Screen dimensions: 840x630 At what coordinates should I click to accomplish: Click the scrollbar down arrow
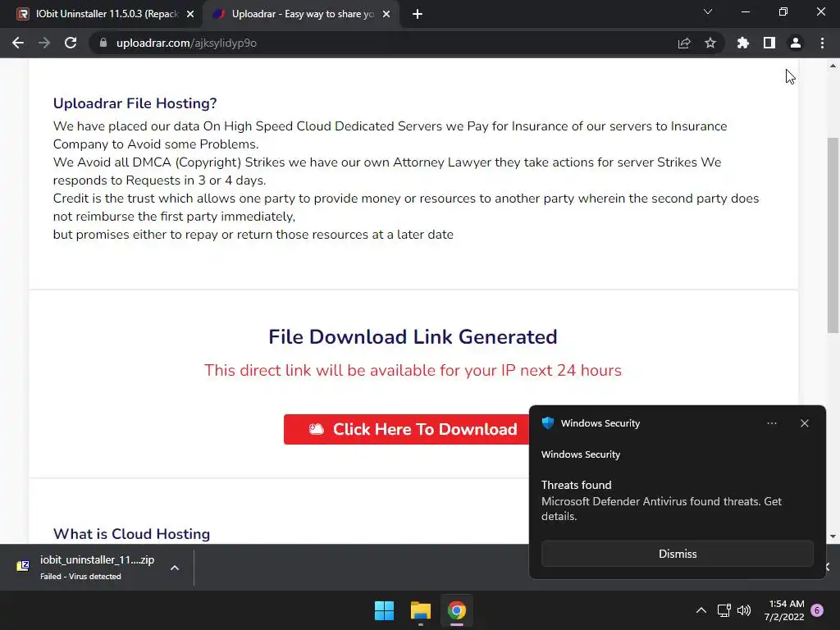tap(833, 536)
